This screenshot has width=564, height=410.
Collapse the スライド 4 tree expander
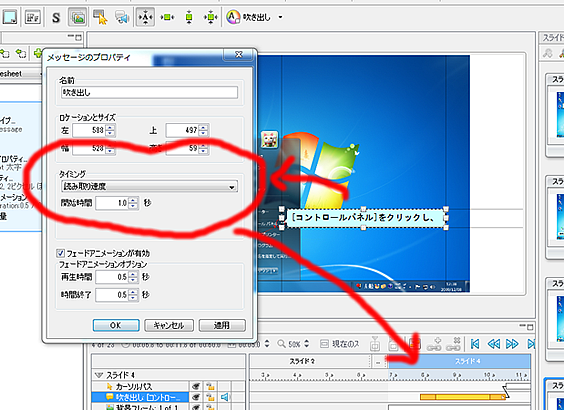99,375
